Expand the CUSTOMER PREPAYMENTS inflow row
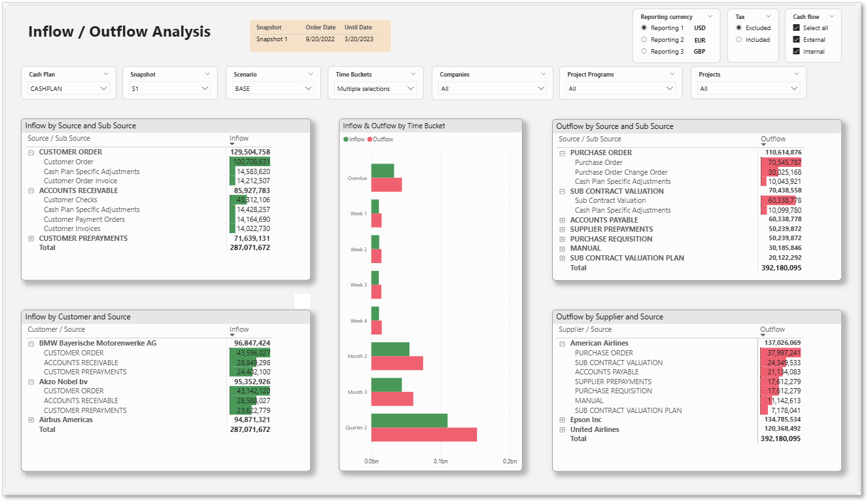868x502 pixels. point(31,239)
